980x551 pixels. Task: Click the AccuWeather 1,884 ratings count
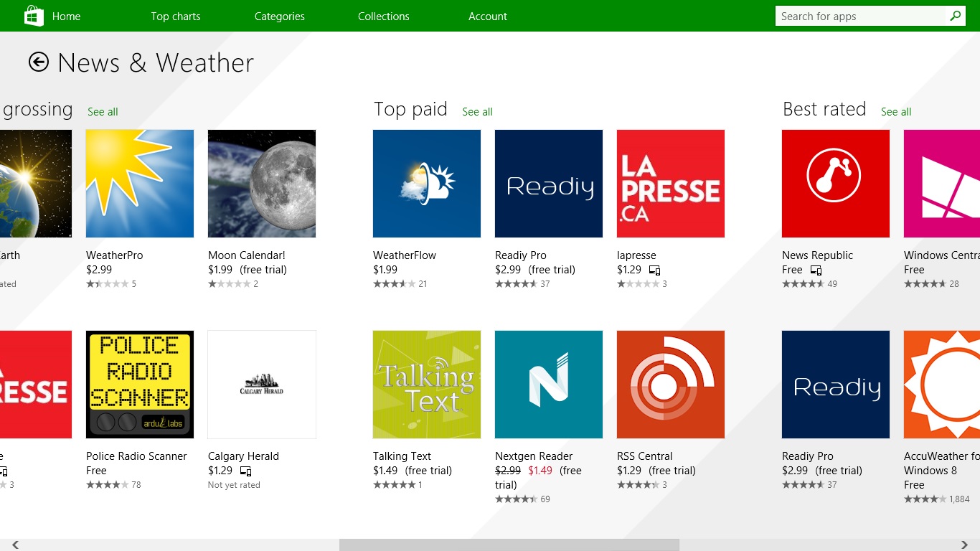click(x=959, y=499)
